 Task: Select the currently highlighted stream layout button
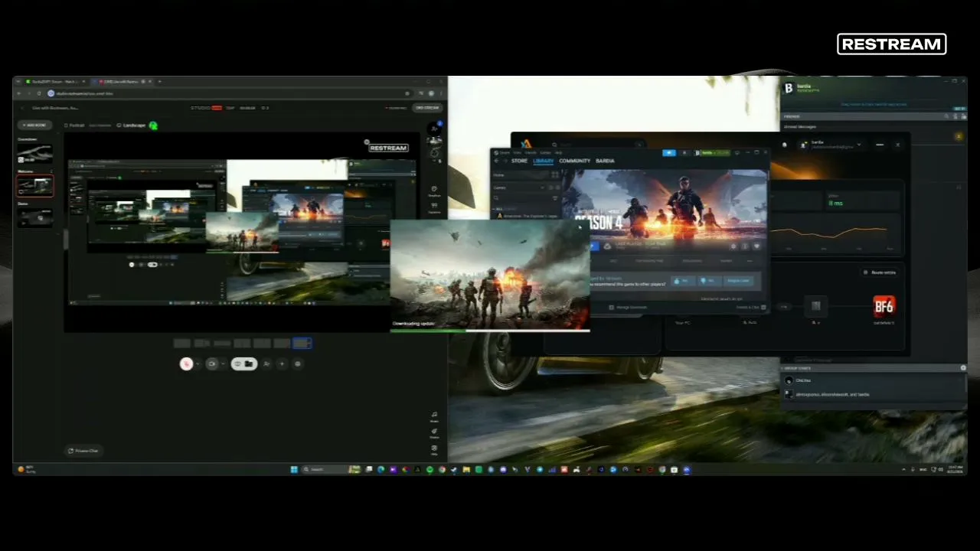[x=302, y=344]
